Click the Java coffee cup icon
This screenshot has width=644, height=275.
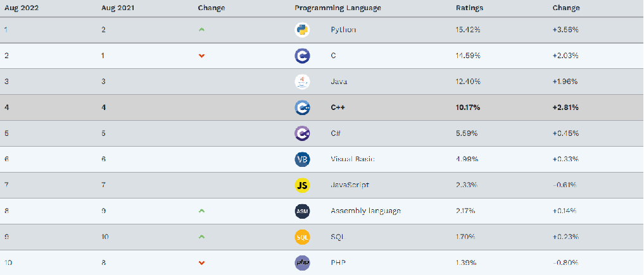[x=302, y=82]
